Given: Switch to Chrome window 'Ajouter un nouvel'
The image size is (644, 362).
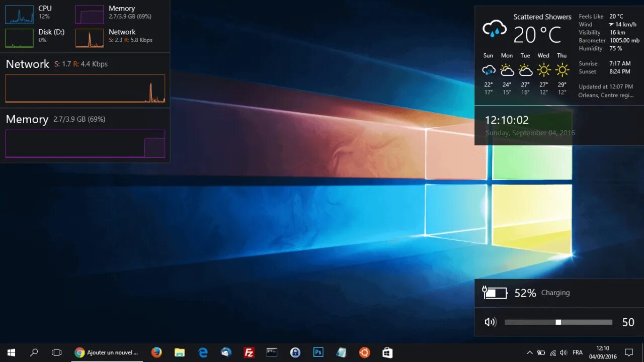Looking at the screenshot, I should 107,352.
